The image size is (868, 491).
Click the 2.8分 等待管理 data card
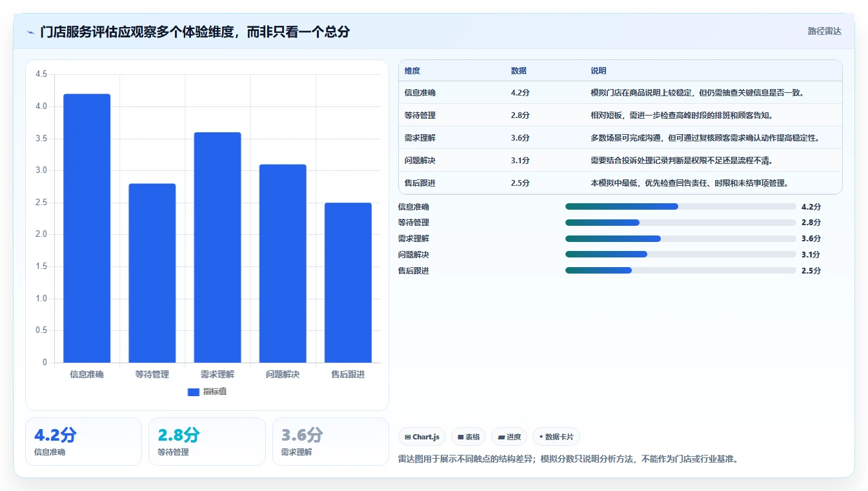tap(207, 441)
